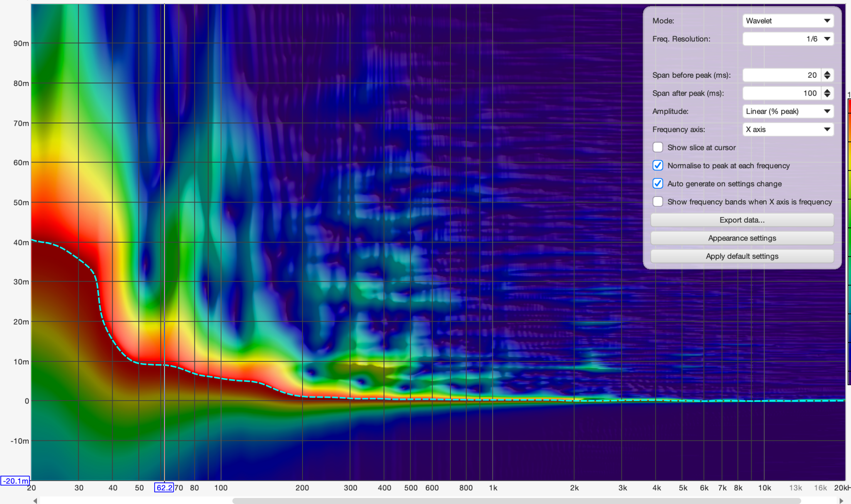Click the color scale legend bar at right edge

849,241
